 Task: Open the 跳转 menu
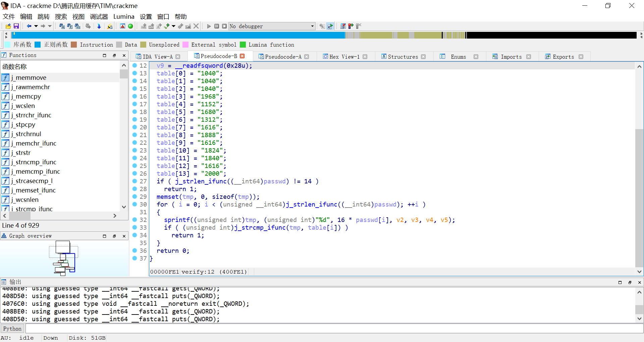(x=44, y=17)
